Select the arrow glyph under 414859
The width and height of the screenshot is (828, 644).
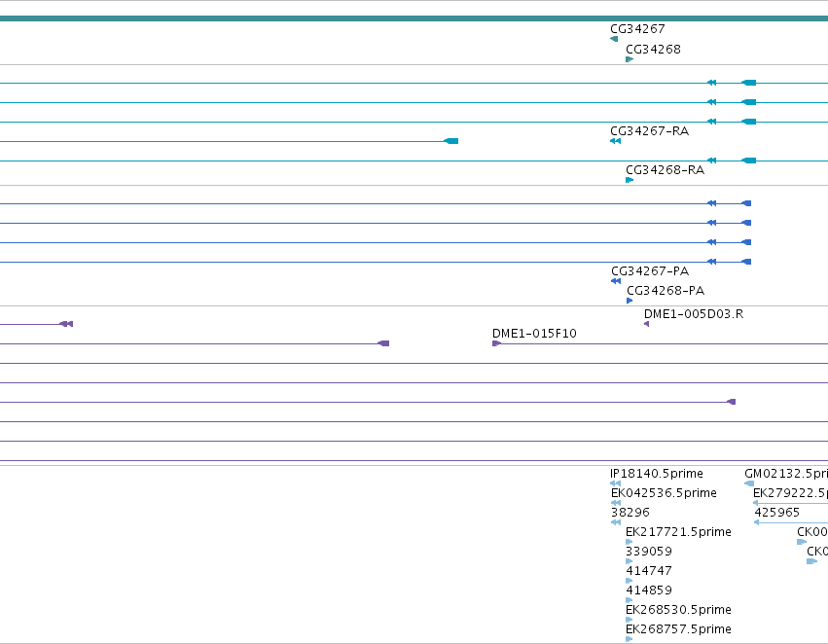pos(629,600)
